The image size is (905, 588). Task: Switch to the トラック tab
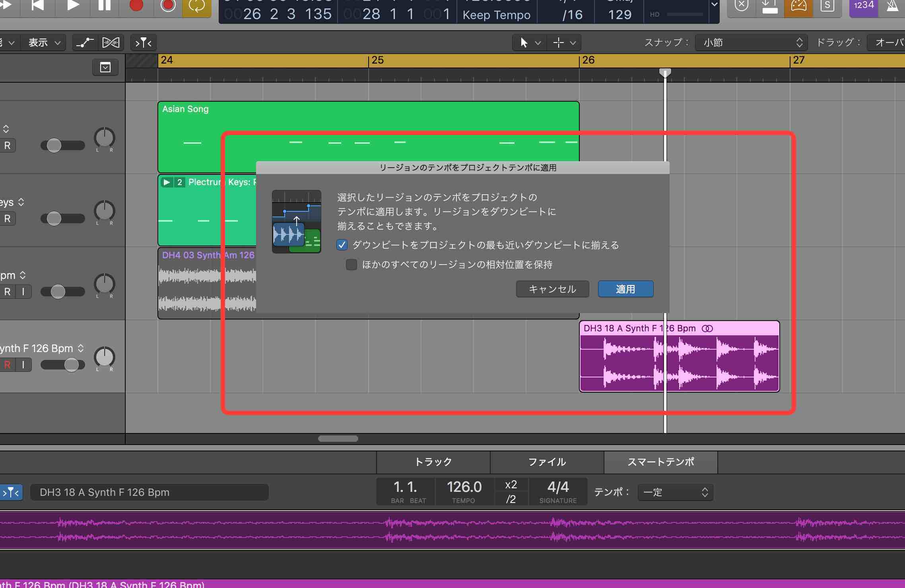pyautogui.click(x=433, y=462)
